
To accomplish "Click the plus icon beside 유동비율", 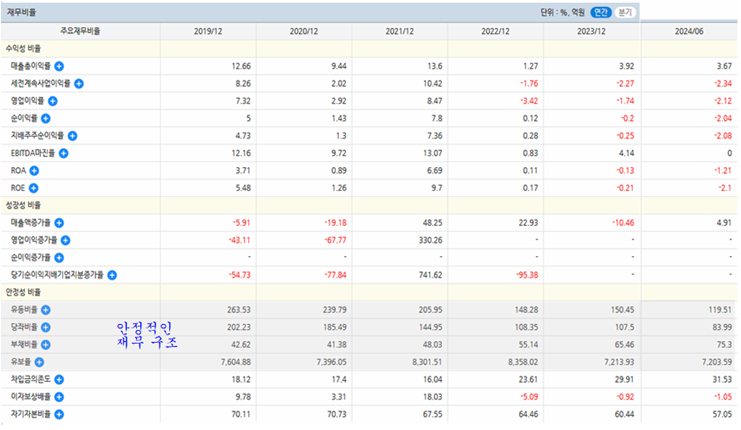I will [x=46, y=310].
